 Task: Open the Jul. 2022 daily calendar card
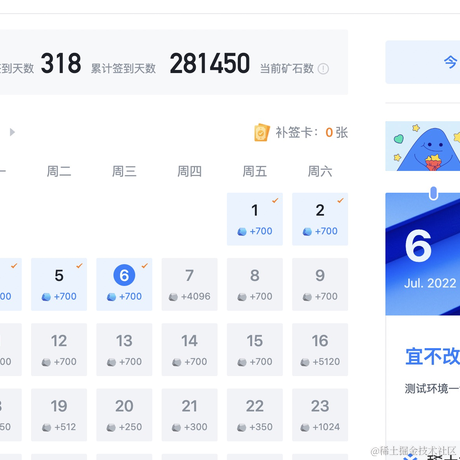pos(423,254)
